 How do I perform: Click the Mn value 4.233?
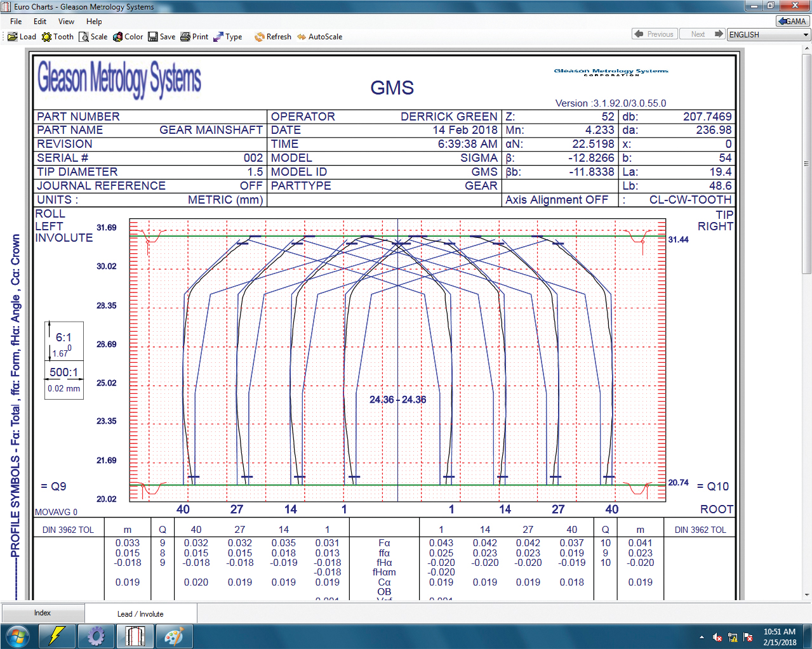(599, 130)
